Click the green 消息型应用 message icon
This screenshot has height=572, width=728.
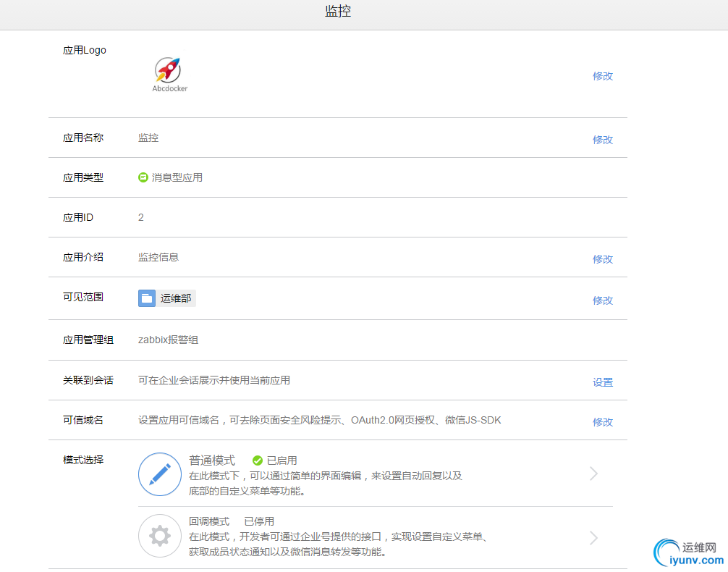[143, 177]
